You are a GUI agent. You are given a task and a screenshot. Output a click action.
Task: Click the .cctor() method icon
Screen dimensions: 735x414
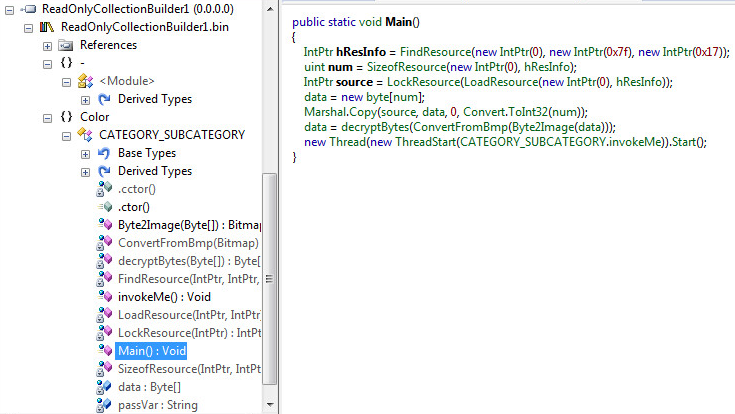coord(105,189)
